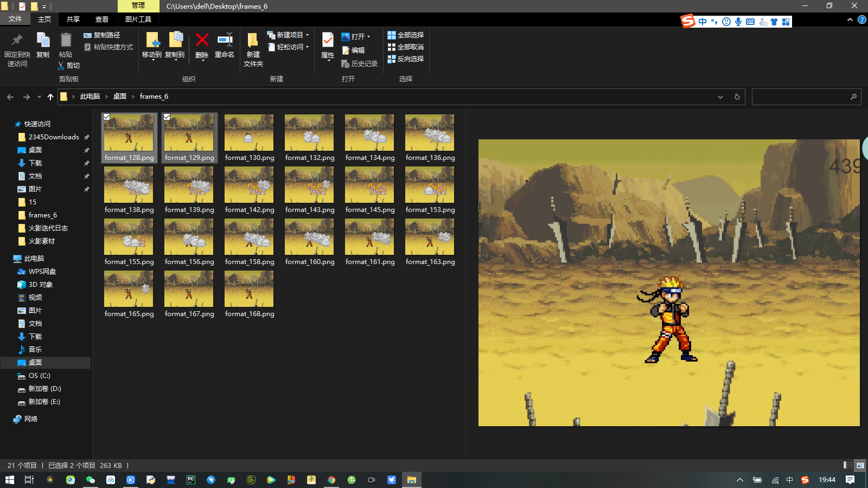Click Edit in the ribbon
The height and width of the screenshot is (488, 868).
pyautogui.click(x=353, y=50)
